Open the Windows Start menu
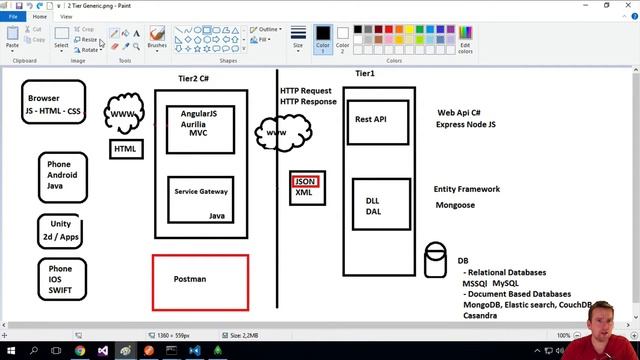 [11, 351]
